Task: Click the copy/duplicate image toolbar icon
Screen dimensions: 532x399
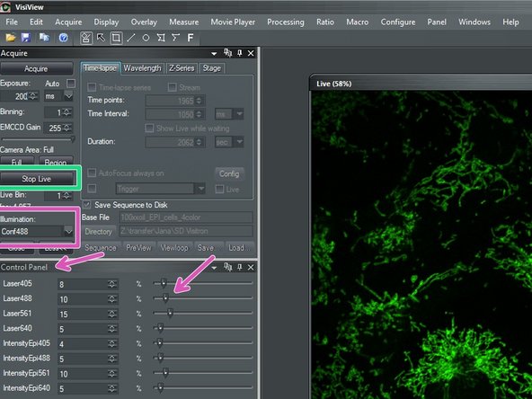Action: point(44,38)
